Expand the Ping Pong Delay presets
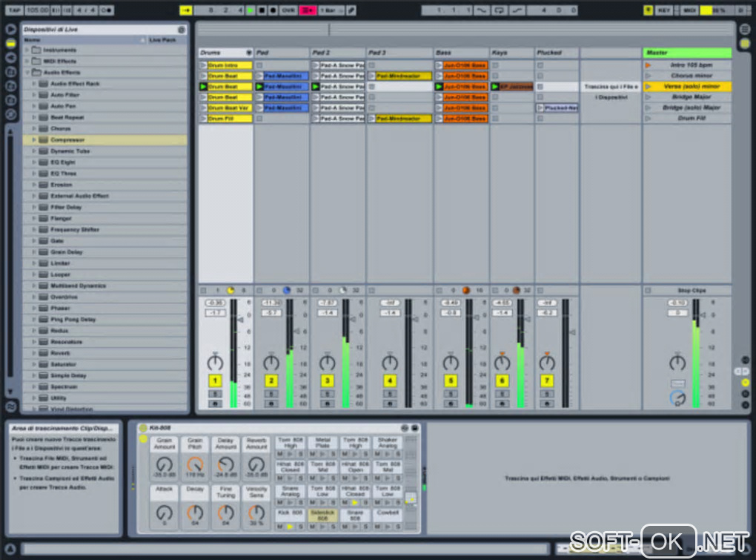756x560 pixels. pyautogui.click(x=34, y=319)
